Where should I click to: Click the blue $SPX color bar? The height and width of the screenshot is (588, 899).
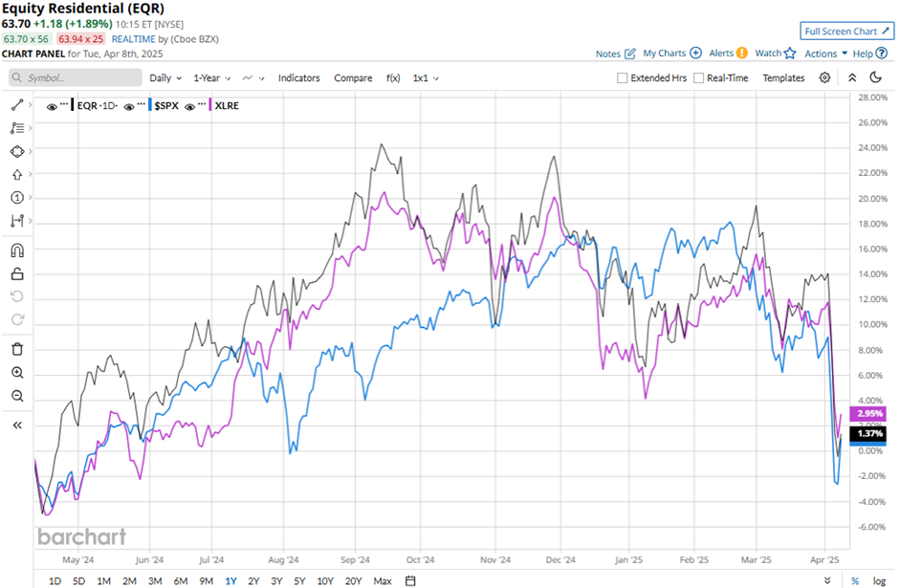coord(149,105)
